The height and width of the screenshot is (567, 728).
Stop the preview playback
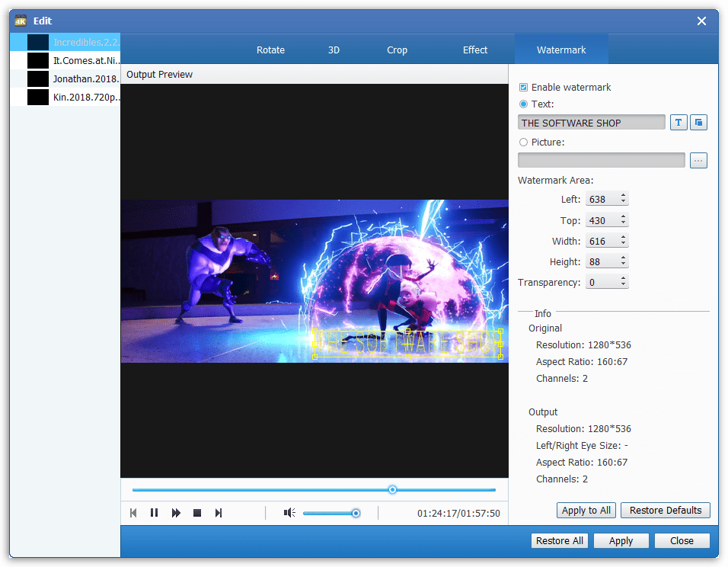(197, 512)
